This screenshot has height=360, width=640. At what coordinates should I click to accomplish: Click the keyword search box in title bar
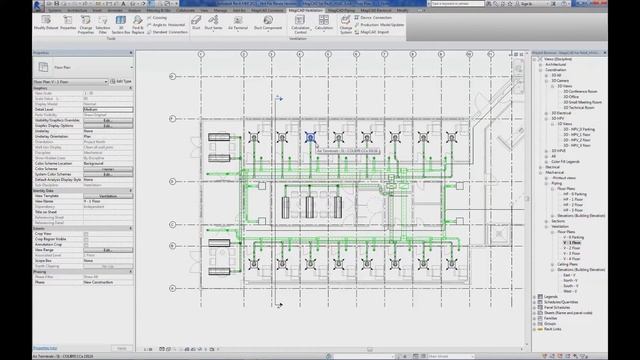click(x=457, y=4)
